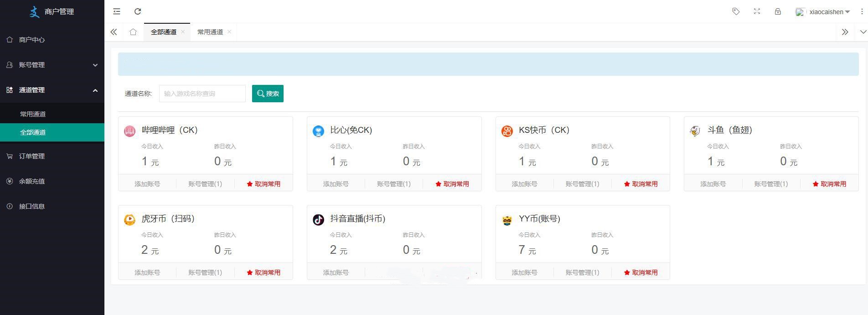Collapse the 通道管理 sidebar menu

click(52, 90)
